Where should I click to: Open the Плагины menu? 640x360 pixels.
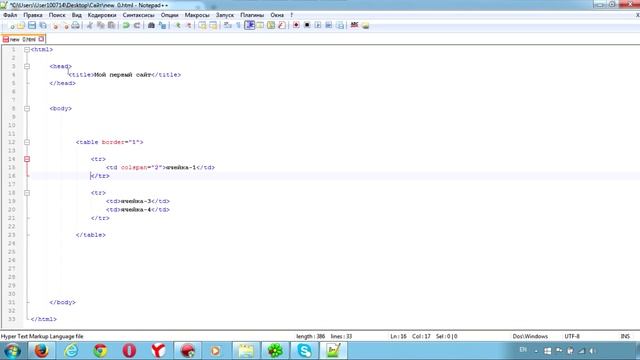[252, 15]
